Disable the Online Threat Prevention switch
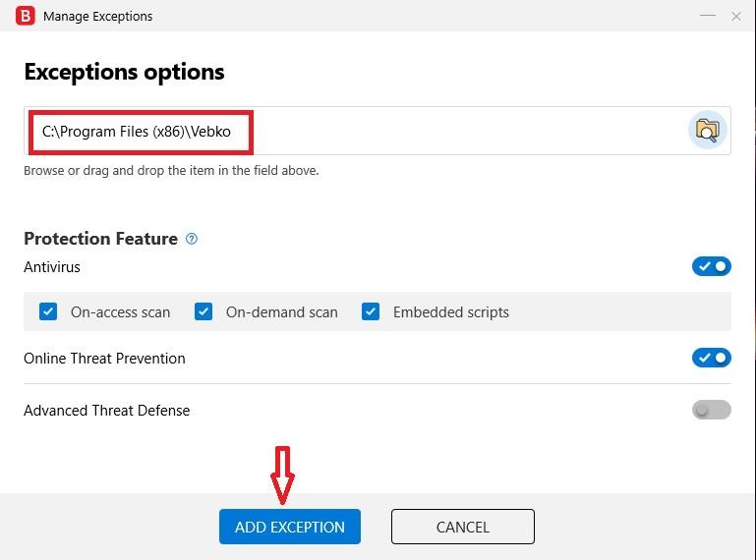The width and height of the screenshot is (756, 560). (711, 358)
